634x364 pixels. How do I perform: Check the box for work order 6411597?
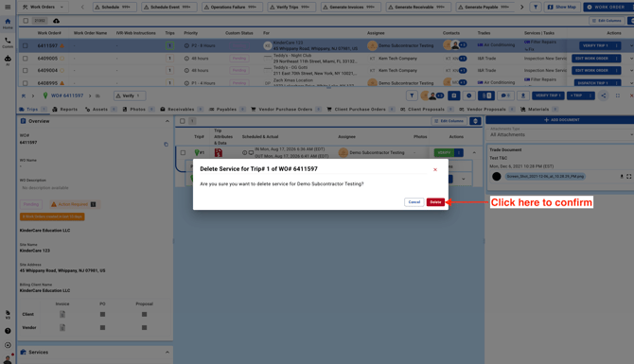click(25, 45)
